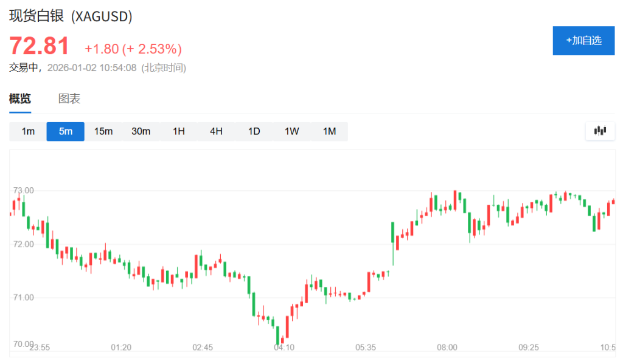Viewport: 623px width, 364px height.
Task: Enable the 15m timeframe view
Action: click(103, 131)
